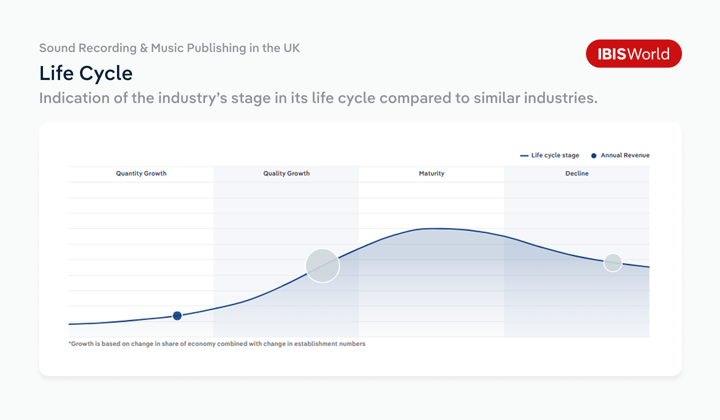
Task: Click the small grey circle in Decline stage
Action: click(x=613, y=262)
